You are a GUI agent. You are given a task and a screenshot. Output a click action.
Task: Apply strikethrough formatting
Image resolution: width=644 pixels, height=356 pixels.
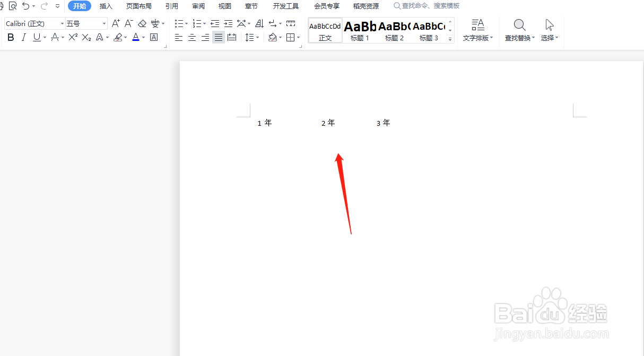click(54, 37)
